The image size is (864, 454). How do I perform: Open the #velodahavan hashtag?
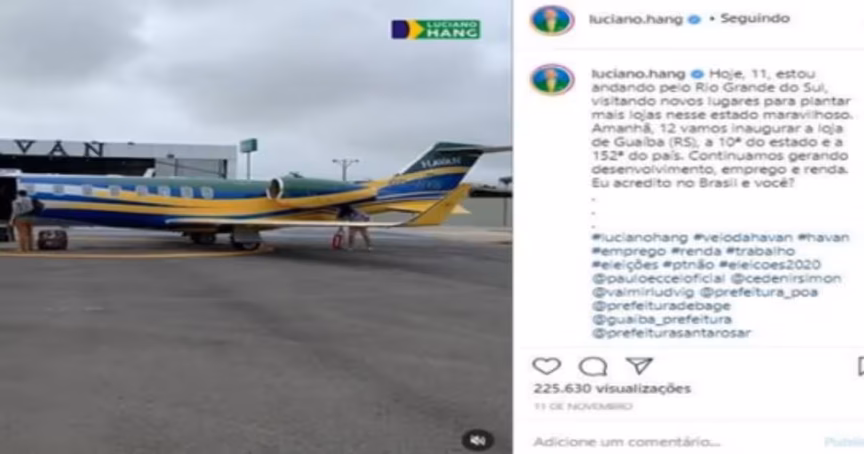743,237
